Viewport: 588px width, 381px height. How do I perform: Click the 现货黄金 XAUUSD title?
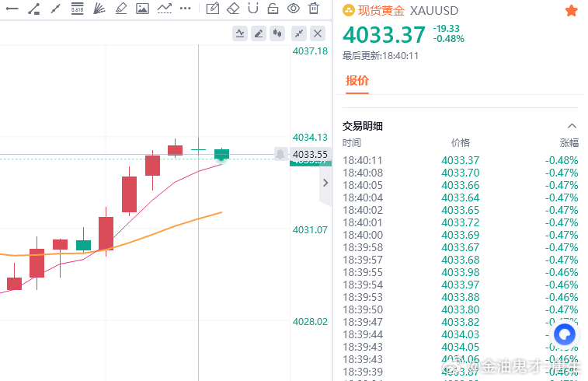click(408, 11)
